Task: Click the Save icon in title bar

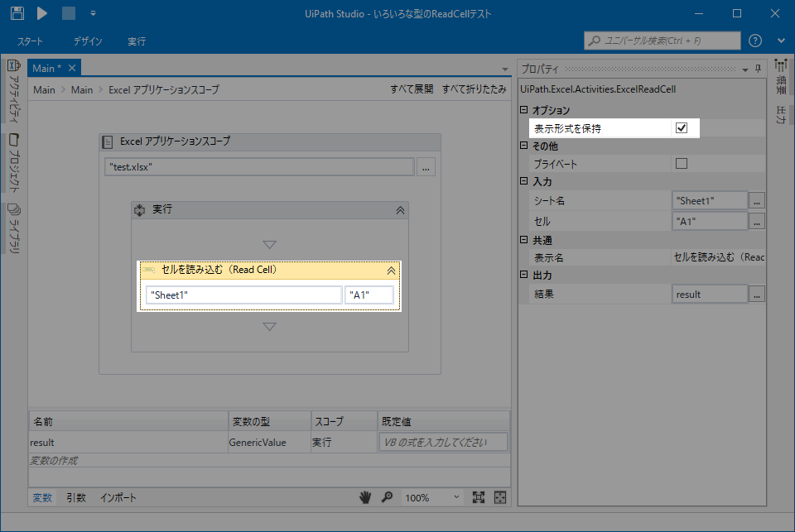Action: (x=17, y=13)
